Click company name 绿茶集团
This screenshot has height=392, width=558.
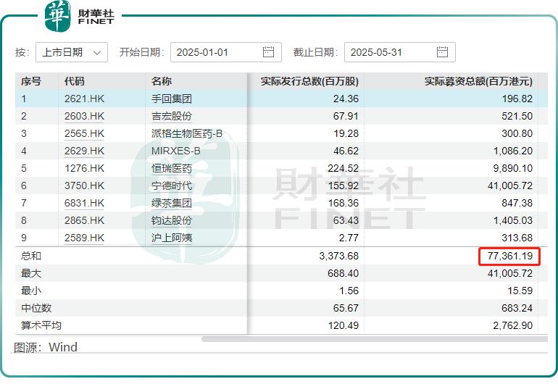172,203
